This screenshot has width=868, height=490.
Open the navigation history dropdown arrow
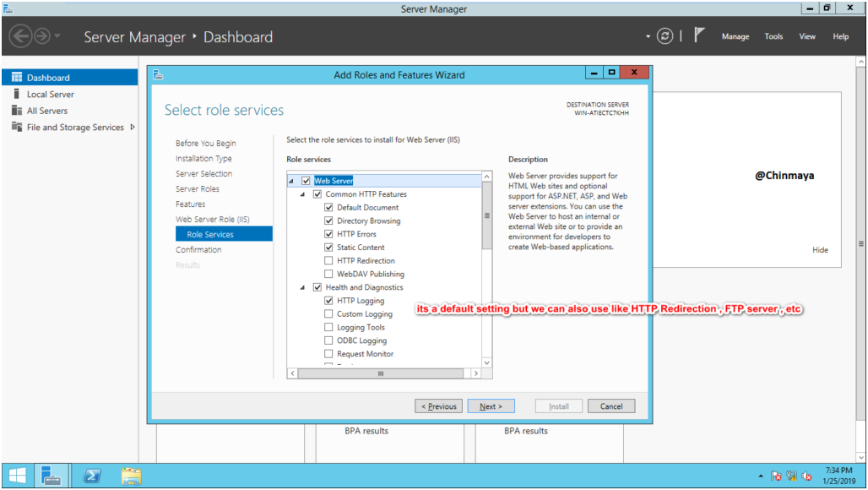tap(57, 36)
